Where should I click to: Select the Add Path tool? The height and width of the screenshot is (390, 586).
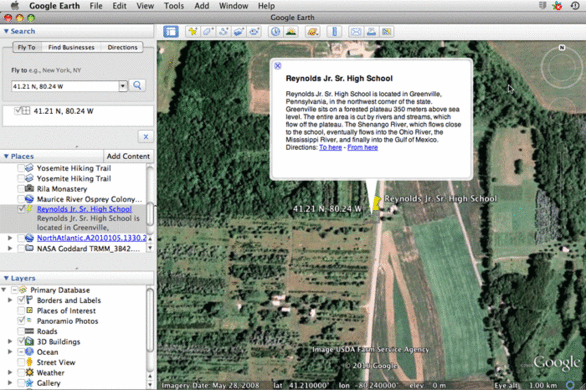click(x=223, y=32)
